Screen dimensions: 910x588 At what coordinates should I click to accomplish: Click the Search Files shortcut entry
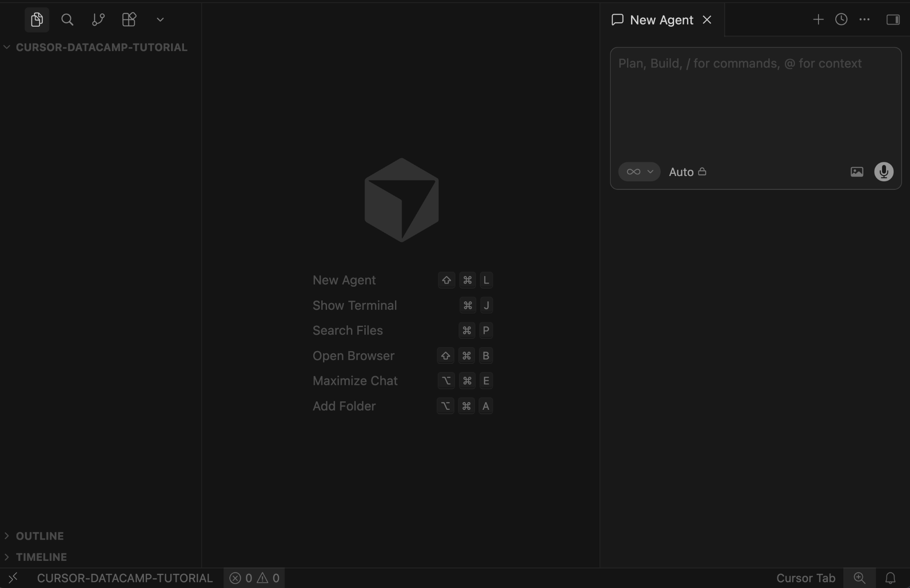click(347, 330)
